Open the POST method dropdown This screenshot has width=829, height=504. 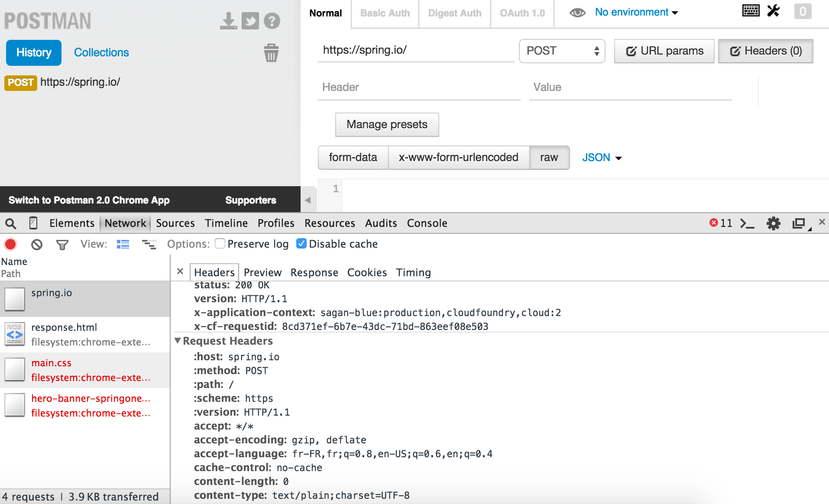(562, 51)
